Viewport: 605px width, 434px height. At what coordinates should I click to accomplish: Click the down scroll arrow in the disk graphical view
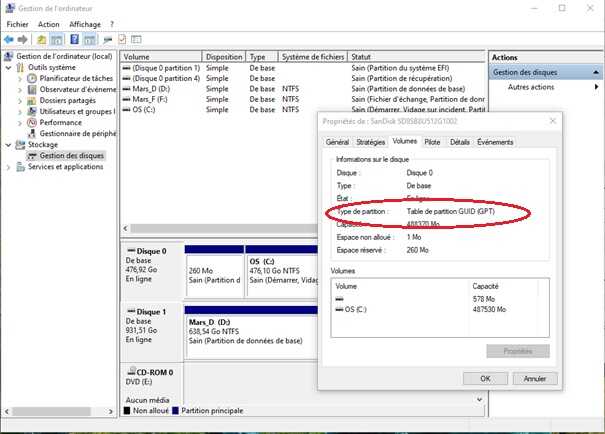(480, 399)
